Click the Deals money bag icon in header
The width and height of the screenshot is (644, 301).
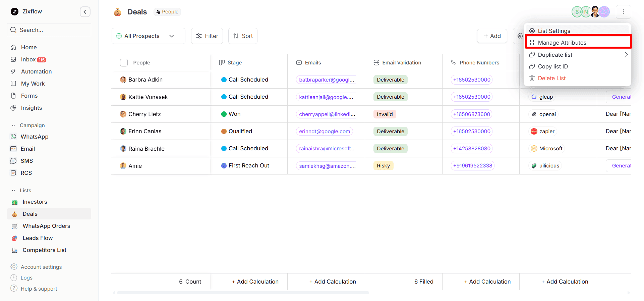click(118, 12)
